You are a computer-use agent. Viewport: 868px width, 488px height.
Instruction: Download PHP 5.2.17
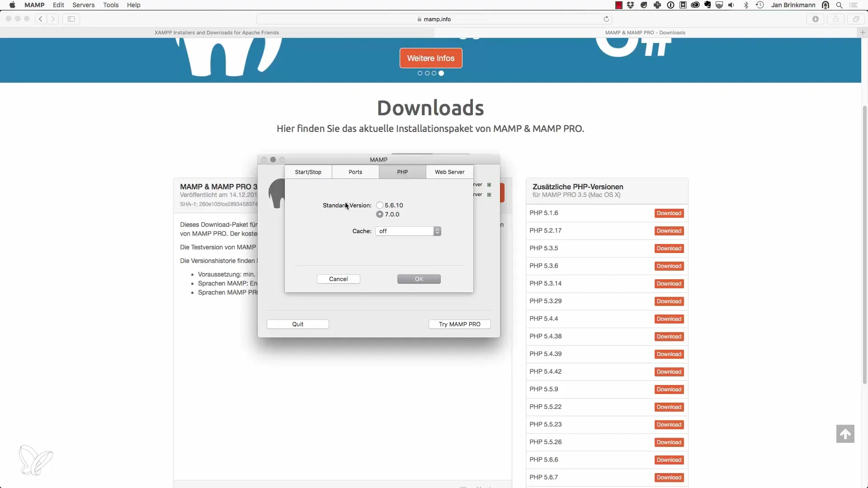coord(669,231)
